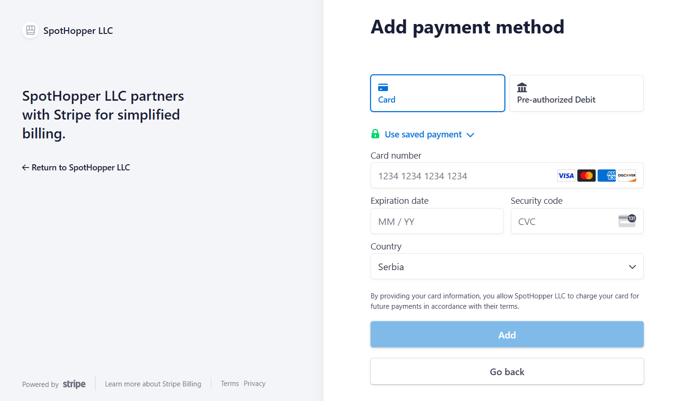
Task: Select the Card payment tab
Action: click(437, 93)
